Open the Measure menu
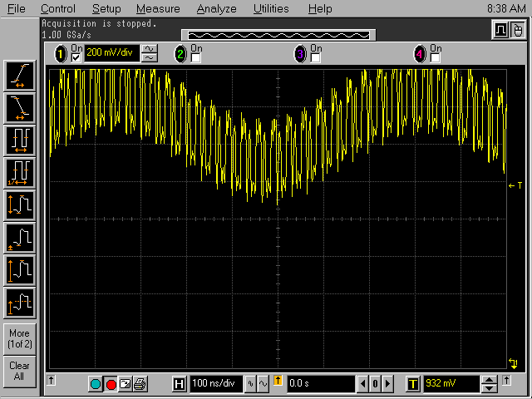The image size is (532, 399). pyautogui.click(x=158, y=9)
